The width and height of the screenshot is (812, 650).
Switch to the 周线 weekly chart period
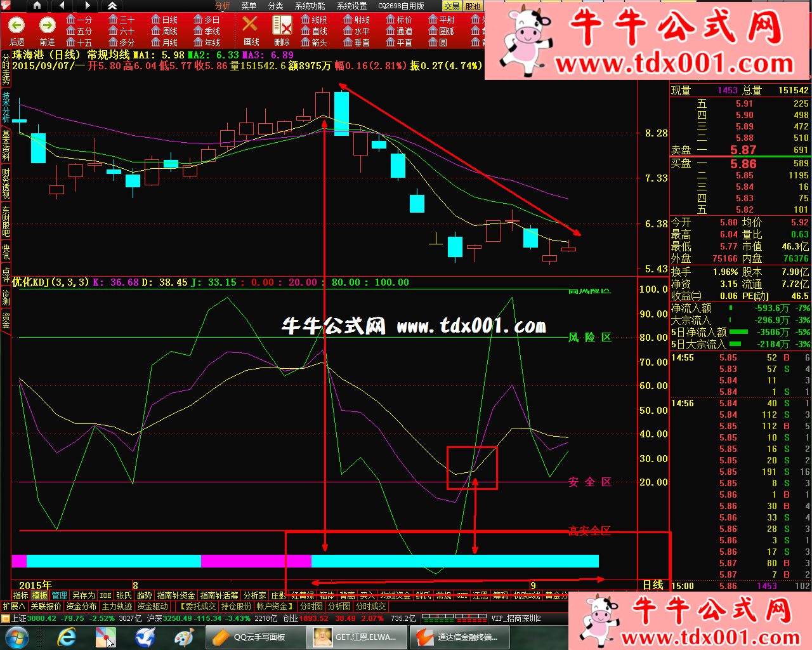coord(164,31)
